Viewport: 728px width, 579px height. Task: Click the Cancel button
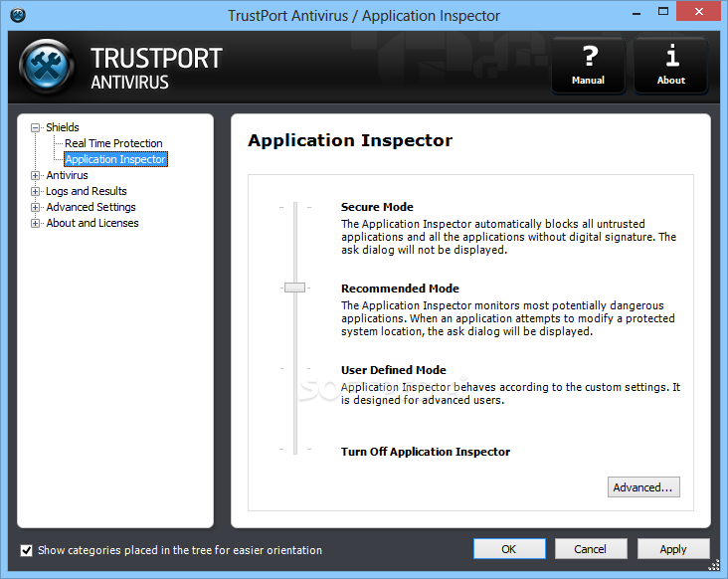click(591, 549)
